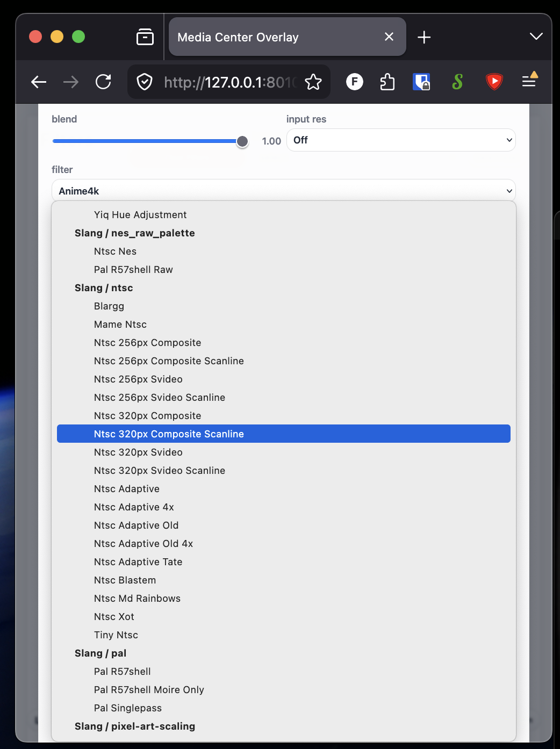The height and width of the screenshot is (749, 560).
Task: Open the extensions puzzle piece icon
Action: [387, 82]
